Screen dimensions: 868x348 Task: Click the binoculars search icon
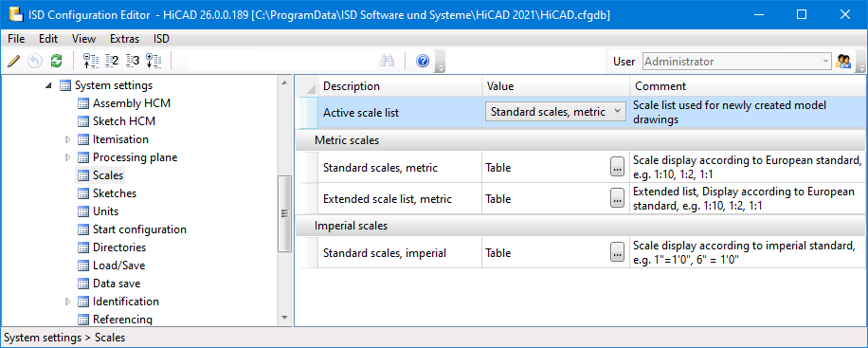pyautogui.click(x=387, y=61)
